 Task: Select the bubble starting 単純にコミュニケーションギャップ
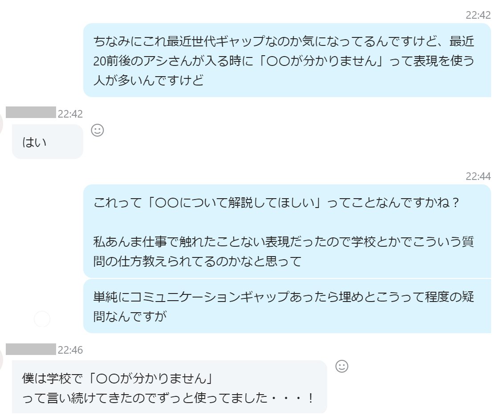287,306
